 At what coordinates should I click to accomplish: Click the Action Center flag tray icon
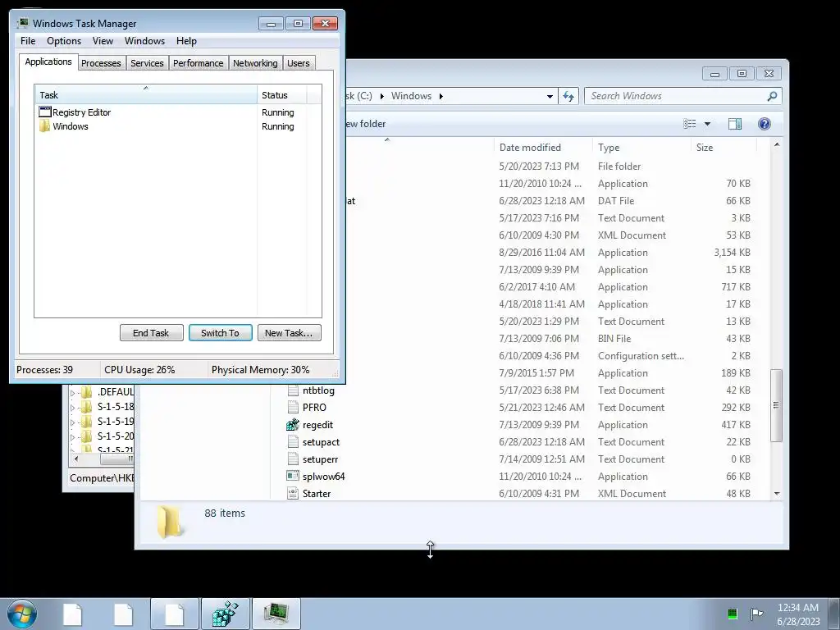click(756, 614)
